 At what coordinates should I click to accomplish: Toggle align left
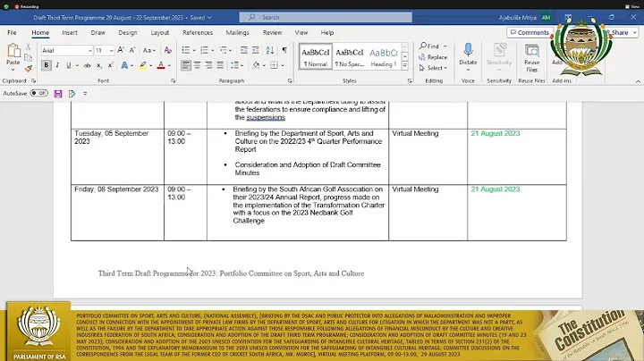186,65
